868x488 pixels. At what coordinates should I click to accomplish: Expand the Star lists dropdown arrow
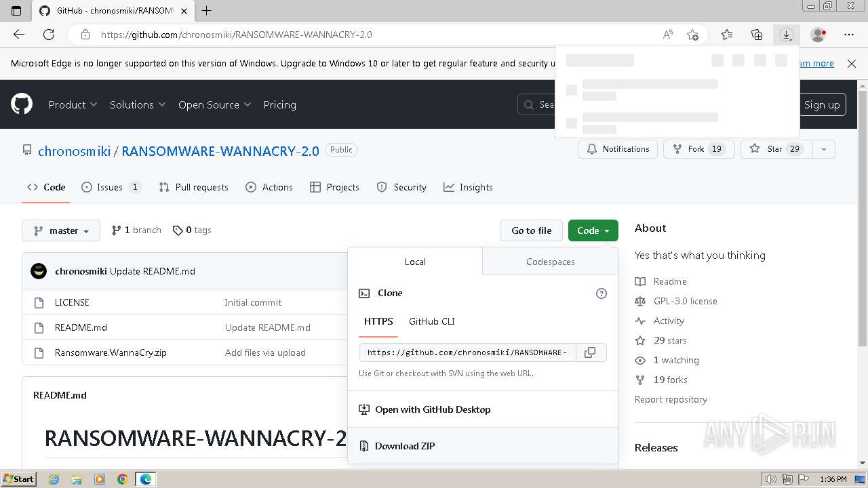click(824, 149)
